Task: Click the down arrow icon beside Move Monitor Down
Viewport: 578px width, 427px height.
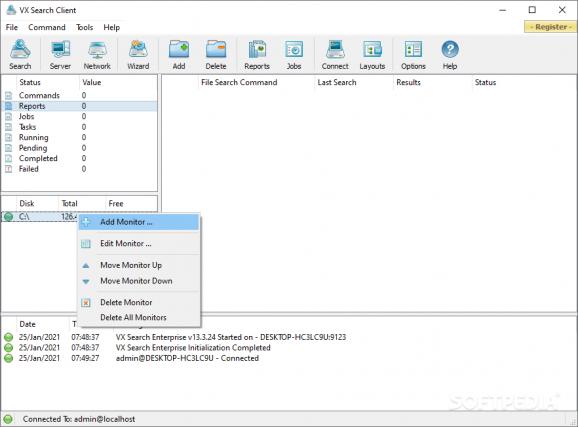Action: click(86, 281)
